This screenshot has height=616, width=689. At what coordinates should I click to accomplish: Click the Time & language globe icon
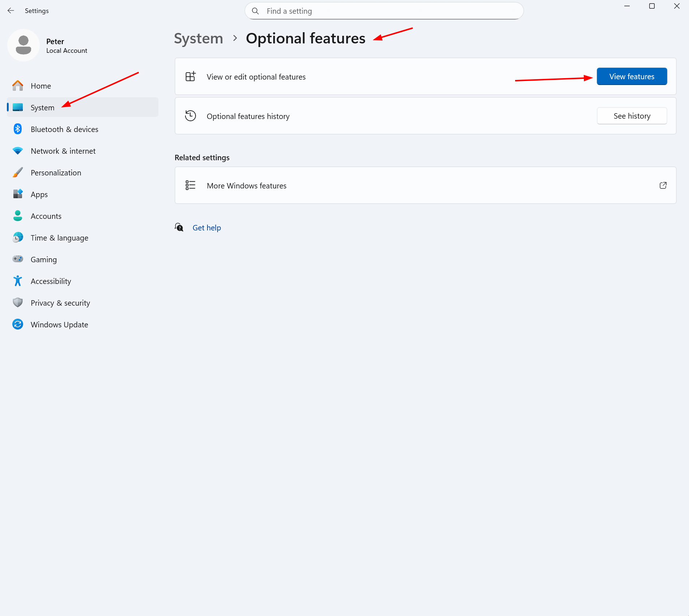tap(18, 238)
